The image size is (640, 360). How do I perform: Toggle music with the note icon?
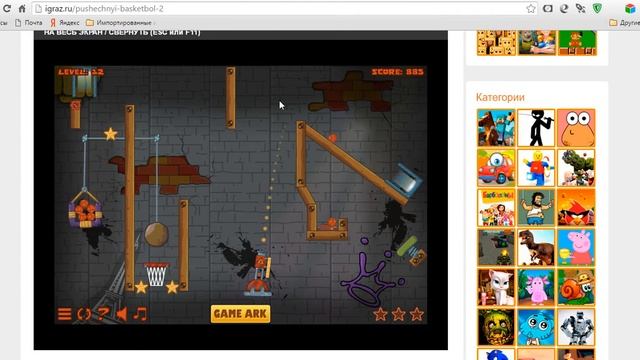pyautogui.click(x=140, y=314)
